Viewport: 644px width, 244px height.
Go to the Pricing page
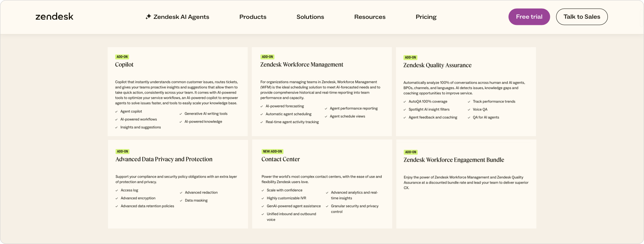click(x=426, y=17)
